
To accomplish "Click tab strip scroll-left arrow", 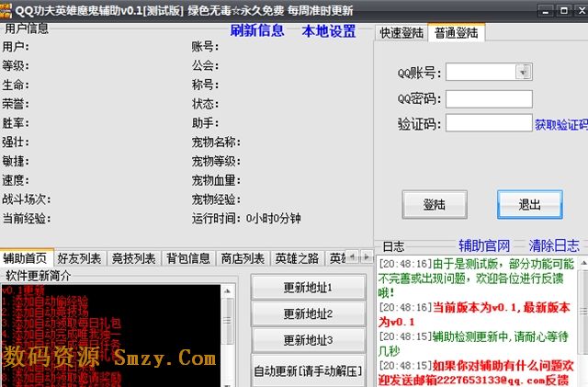I will 352,256.
